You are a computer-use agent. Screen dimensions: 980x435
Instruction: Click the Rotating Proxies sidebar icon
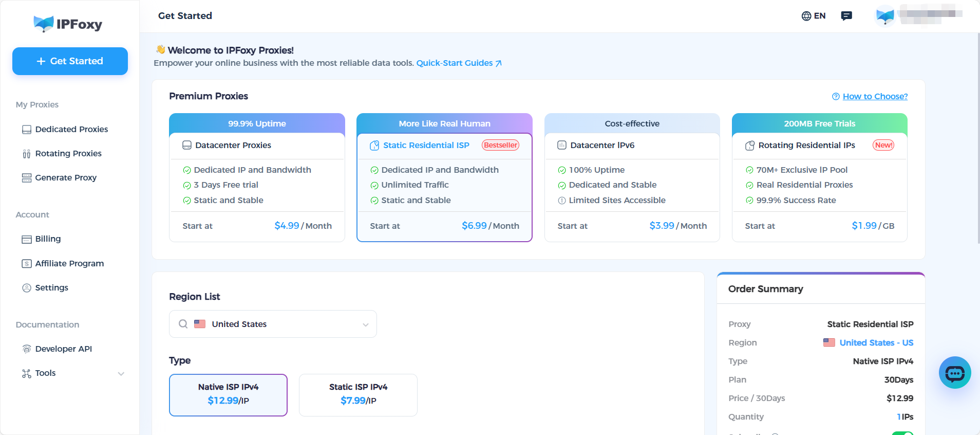point(27,154)
